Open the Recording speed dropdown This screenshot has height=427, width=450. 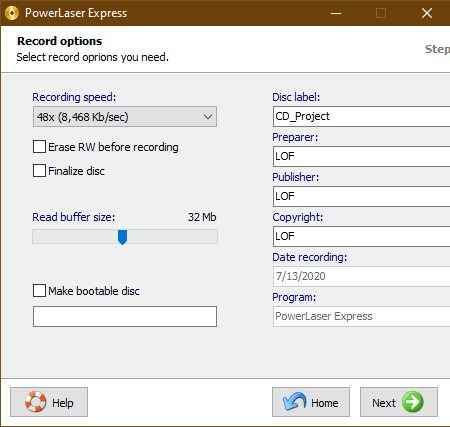point(125,117)
